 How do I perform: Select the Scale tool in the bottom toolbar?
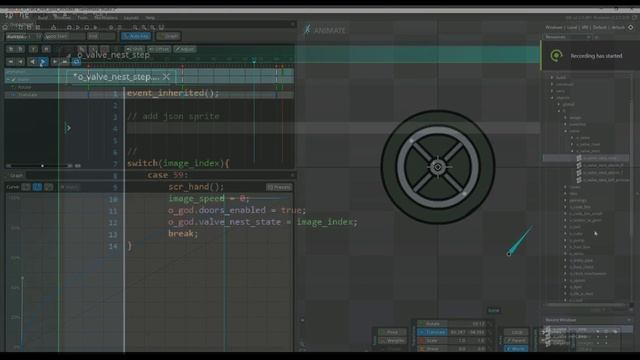[x=432, y=340]
